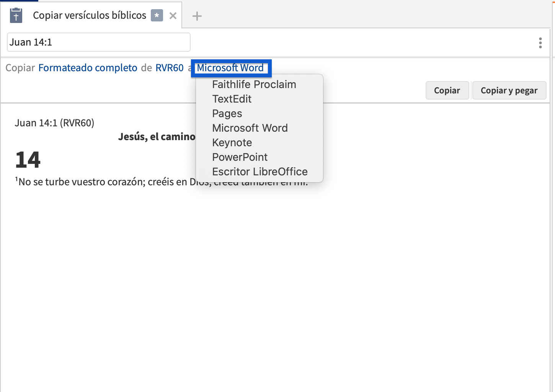Choose Microsoft Word in the popup menu
This screenshot has width=555, height=392.
[x=250, y=128]
